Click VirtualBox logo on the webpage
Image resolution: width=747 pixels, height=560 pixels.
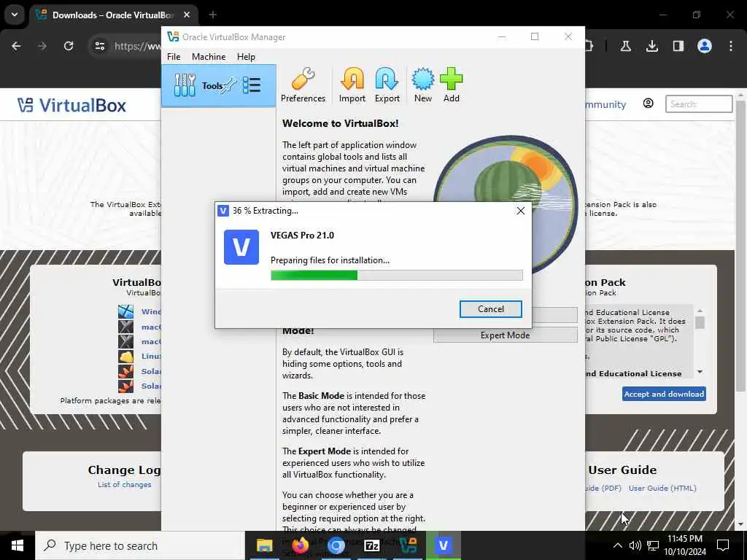pos(72,105)
